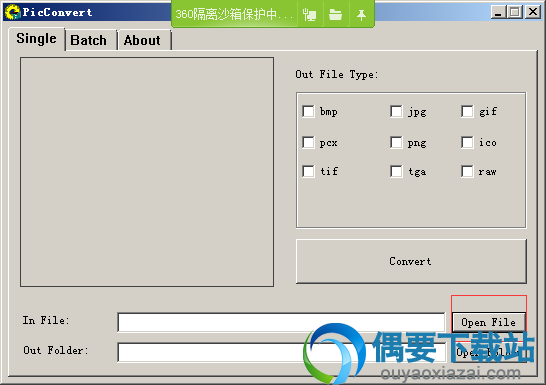Click the Open File button

pyautogui.click(x=489, y=322)
